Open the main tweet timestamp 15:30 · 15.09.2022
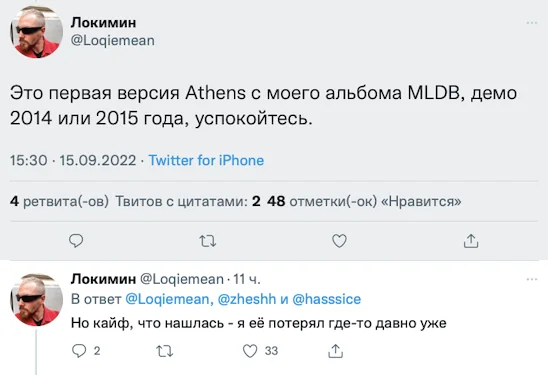 73,160
